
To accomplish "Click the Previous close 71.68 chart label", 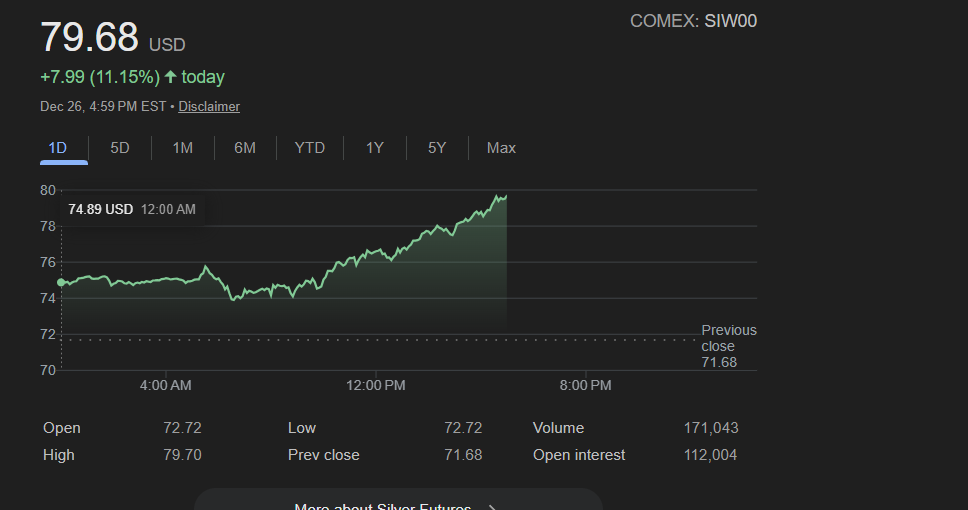I will click(728, 346).
